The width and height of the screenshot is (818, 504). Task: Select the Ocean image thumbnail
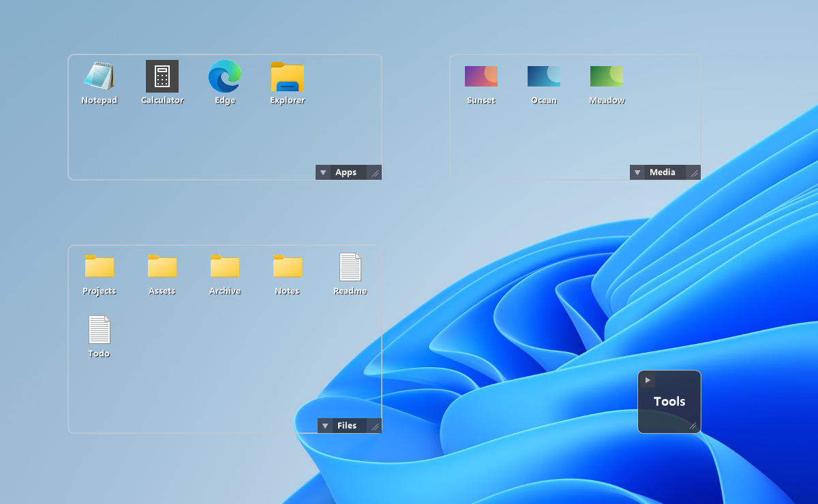click(x=544, y=76)
